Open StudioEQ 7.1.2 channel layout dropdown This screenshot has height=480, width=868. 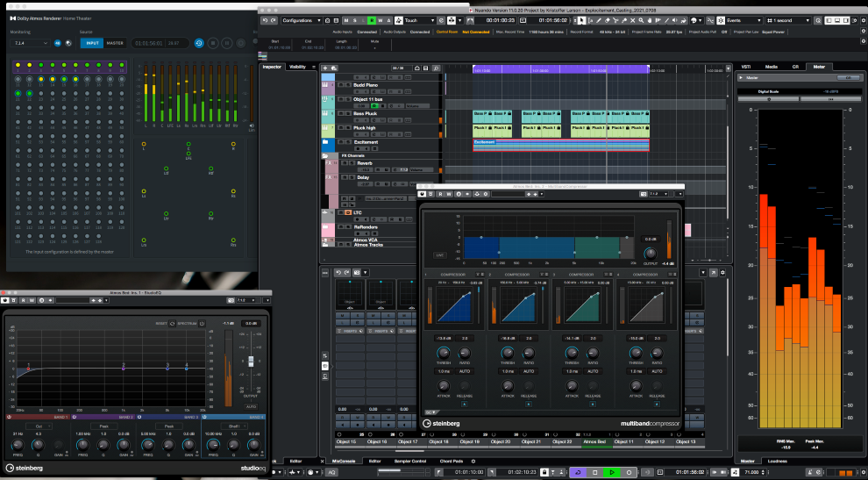tap(247, 300)
